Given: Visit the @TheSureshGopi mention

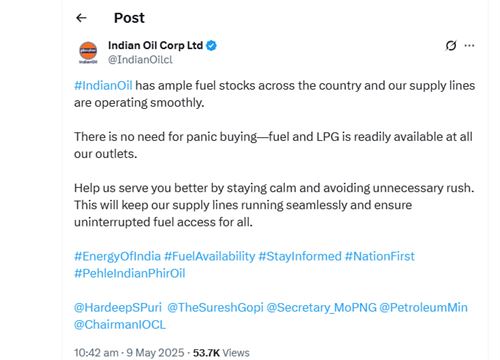Looking at the screenshot, I should pyautogui.click(x=215, y=307).
